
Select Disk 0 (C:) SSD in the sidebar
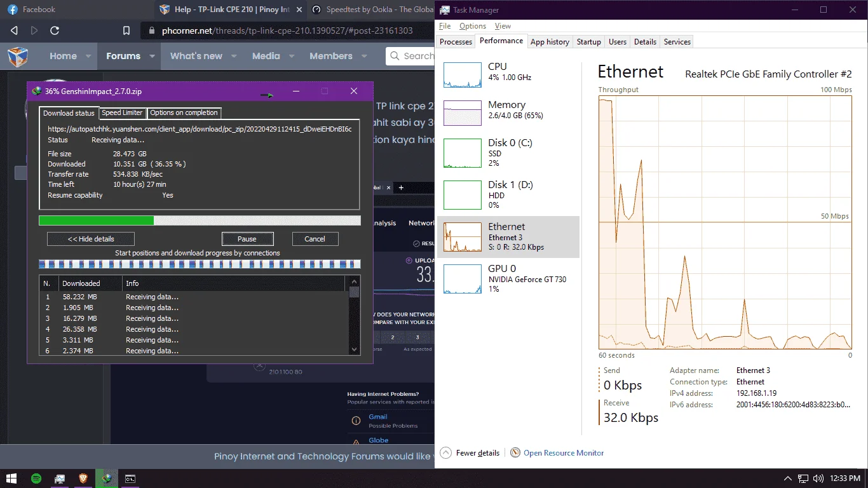point(508,152)
